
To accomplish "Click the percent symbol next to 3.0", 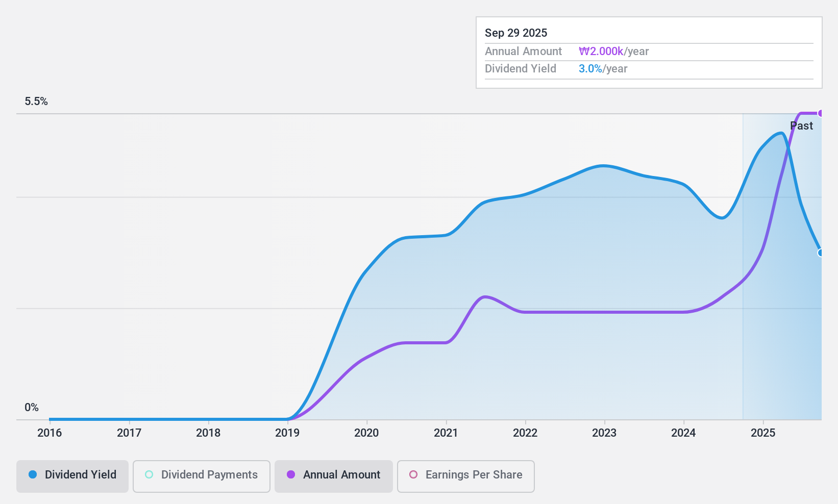I will [x=598, y=68].
